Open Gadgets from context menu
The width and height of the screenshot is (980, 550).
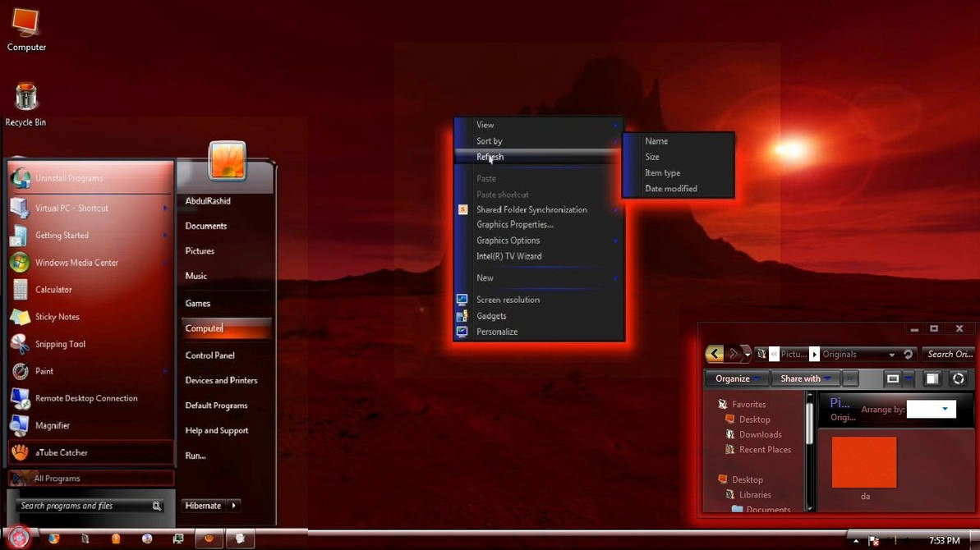coord(538,316)
